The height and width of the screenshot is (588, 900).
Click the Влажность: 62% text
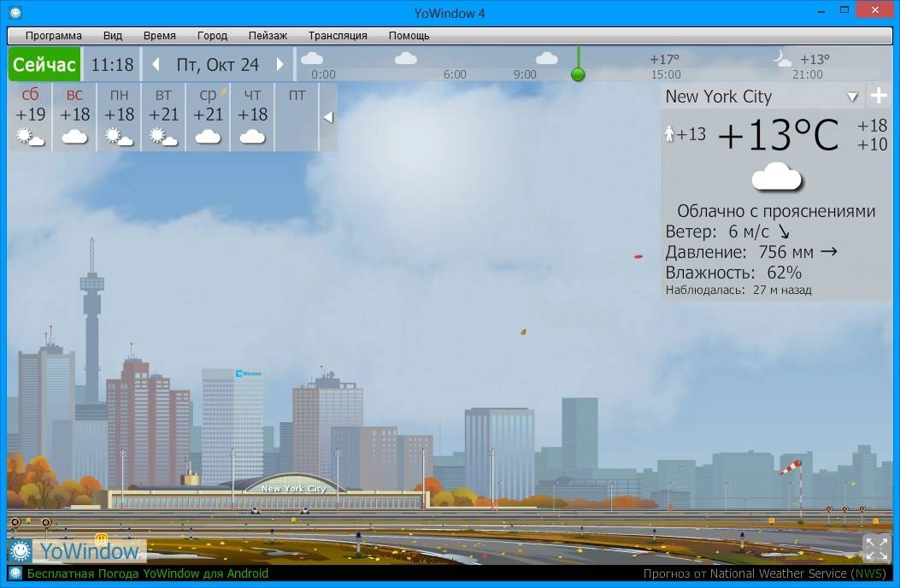(x=733, y=272)
